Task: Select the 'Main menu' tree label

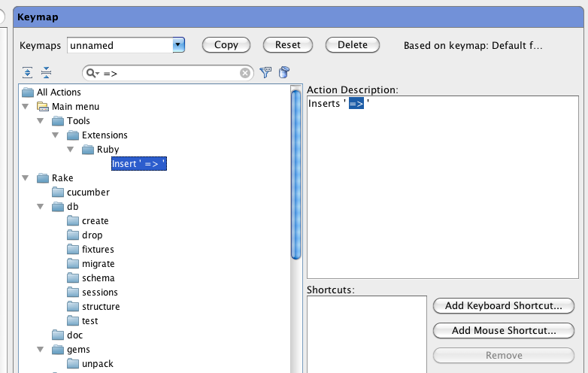Action: pyautogui.click(x=76, y=107)
